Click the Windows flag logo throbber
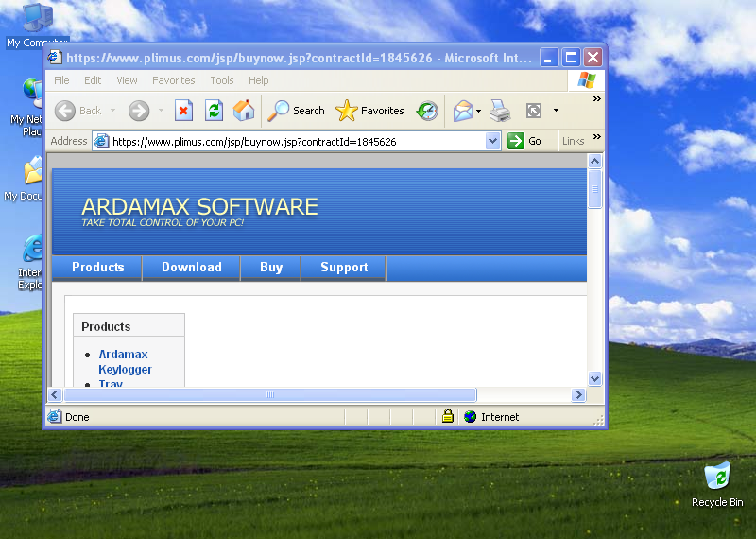756x539 pixels. point(586,80)
